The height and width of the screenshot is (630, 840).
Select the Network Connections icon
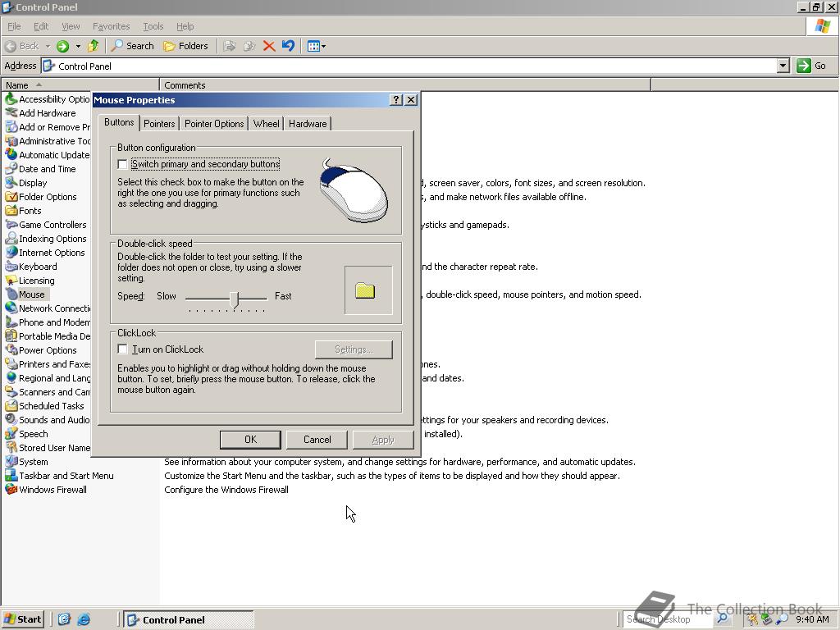coord(11,308)
